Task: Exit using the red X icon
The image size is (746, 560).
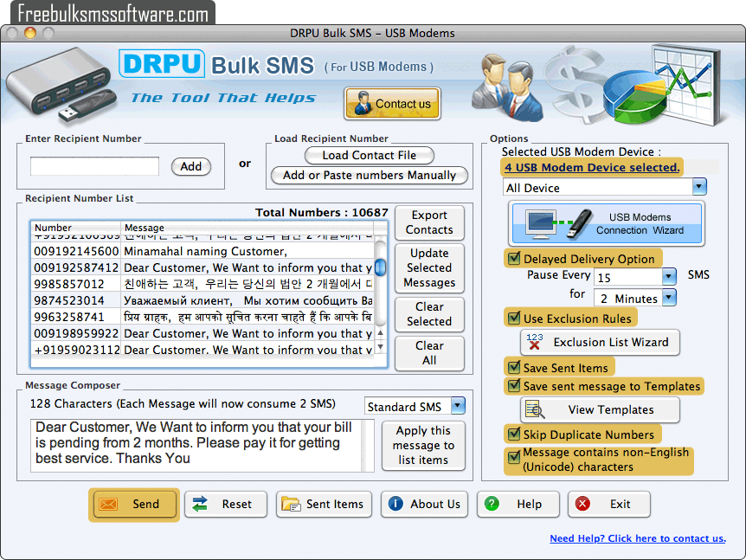Action: (x=584, y=504)
